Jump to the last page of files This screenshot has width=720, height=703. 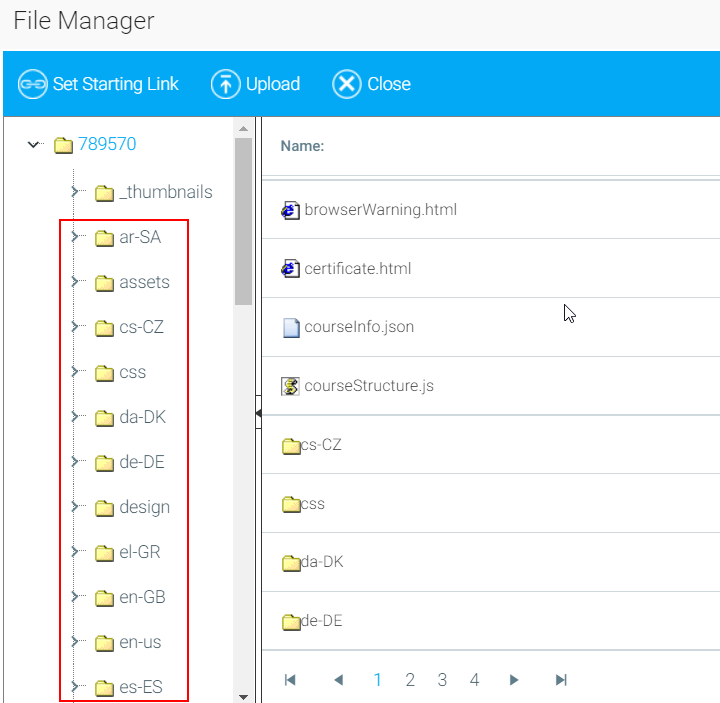click(x=561, y=680)
